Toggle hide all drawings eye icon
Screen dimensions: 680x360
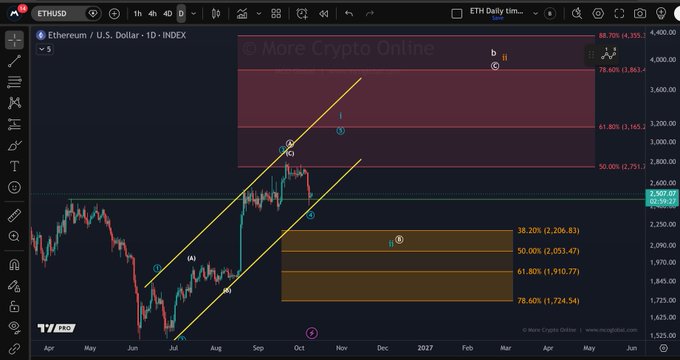pos(14,327)
